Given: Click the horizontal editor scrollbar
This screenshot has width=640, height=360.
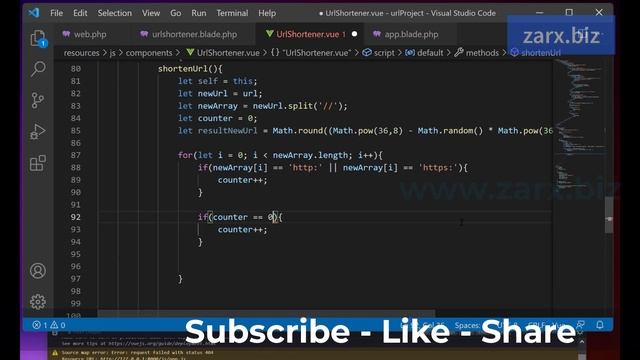Looking at the screenshot, I should tap(266, 313).
